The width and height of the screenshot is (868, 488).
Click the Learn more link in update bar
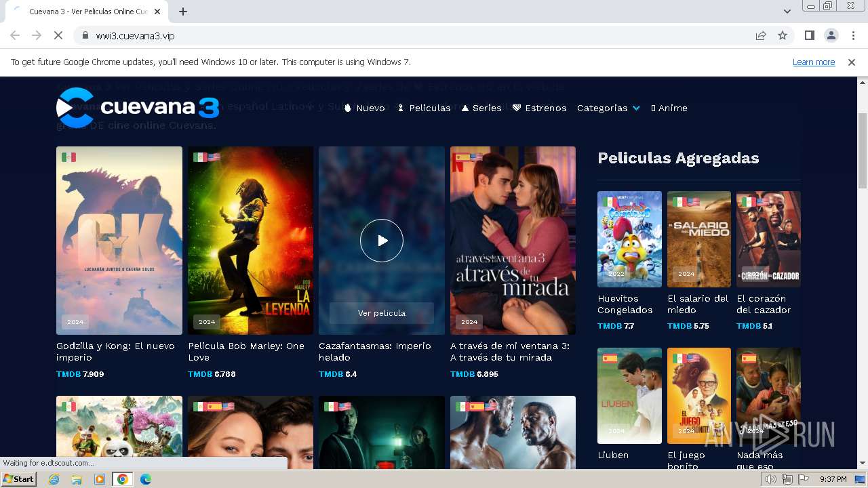814,62
